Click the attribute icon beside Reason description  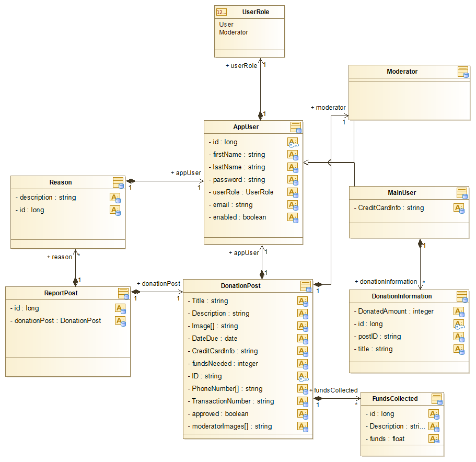coord(115,198)
